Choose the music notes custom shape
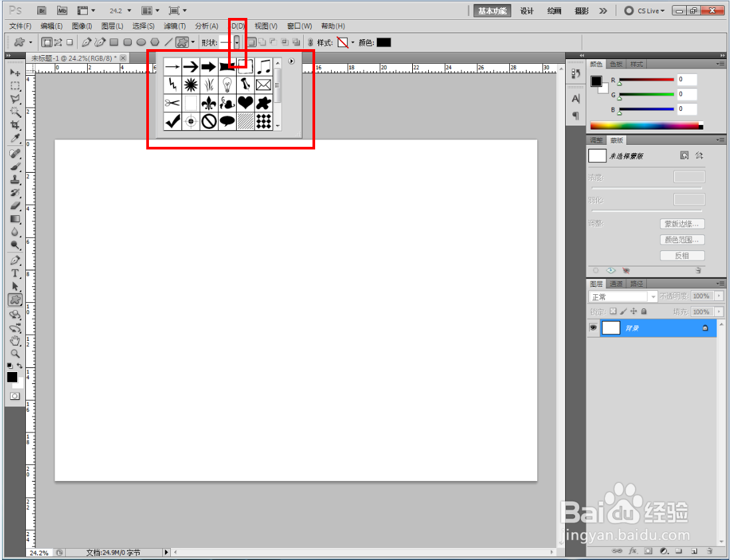The width and height of the screenshot is (730, 560). [263, 66]
